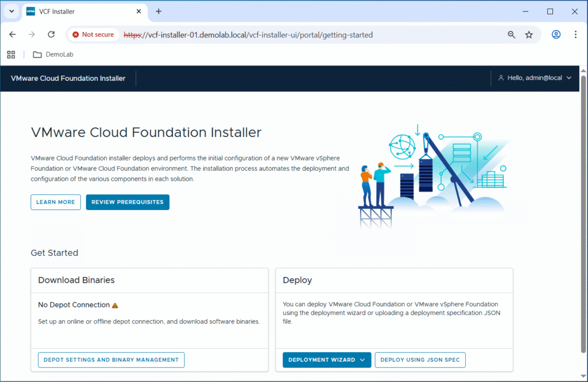The image size is (588, 382).
Task: Click the browser back arrow icon
Action: 13,34
